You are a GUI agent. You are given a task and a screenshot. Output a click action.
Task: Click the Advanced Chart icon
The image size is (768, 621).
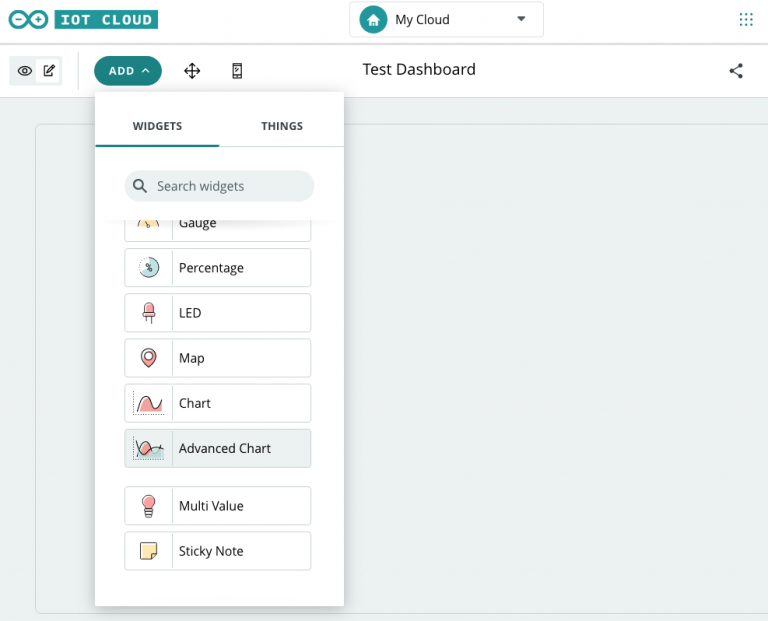point(149,448)
